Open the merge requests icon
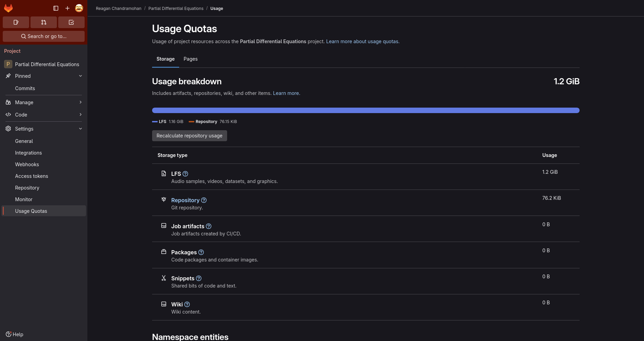This screenshot has height=341, width=644. click(44, 22)
